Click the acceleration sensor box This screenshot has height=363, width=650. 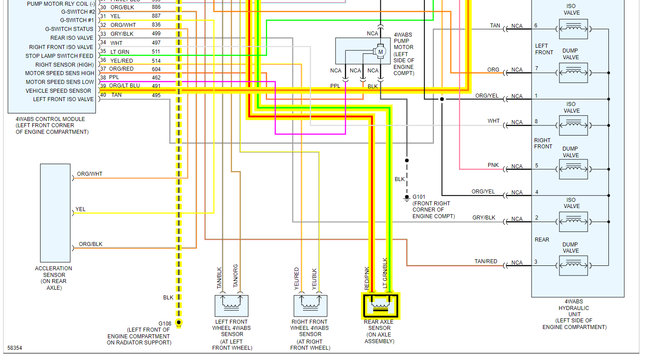(55, 213)
